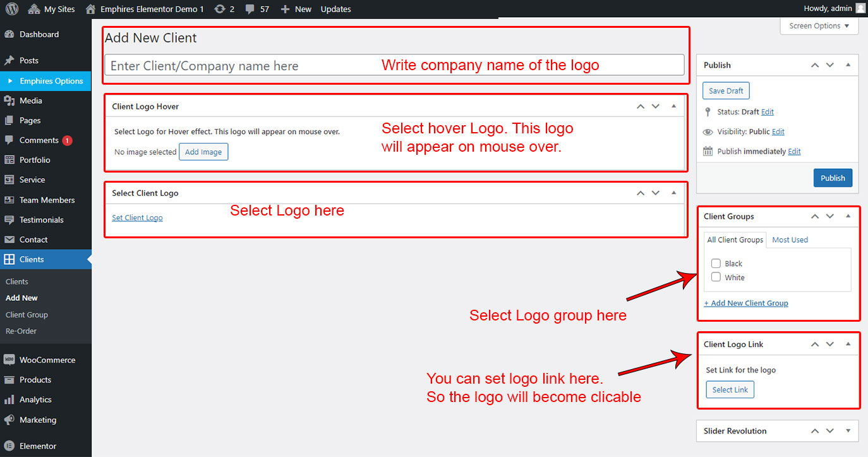868x457 pixels.
Task: Collapse the Client Logo Hover panel toggle
Action: [673, 106]
